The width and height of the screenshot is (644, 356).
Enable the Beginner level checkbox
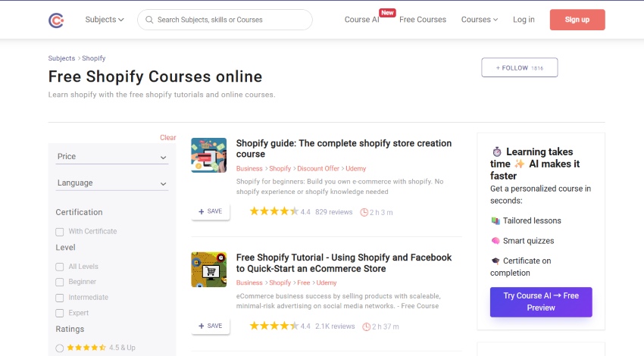pyautogui.click(x=60, y=282)
